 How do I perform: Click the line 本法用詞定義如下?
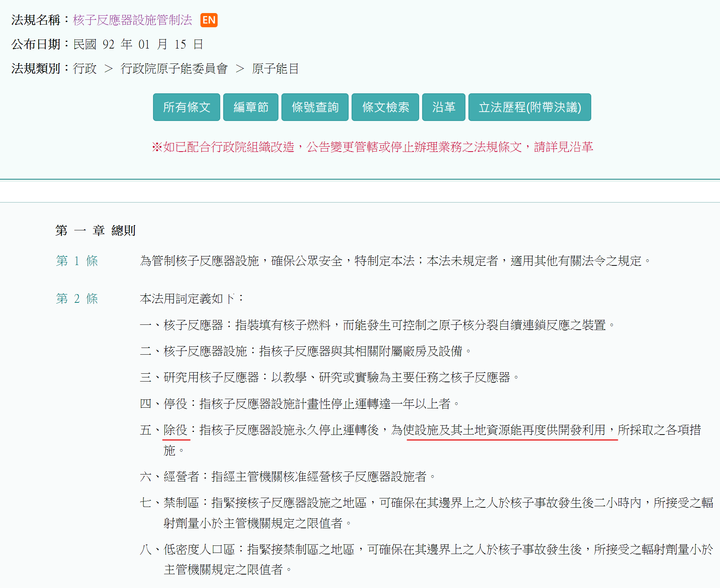(192, 299)
